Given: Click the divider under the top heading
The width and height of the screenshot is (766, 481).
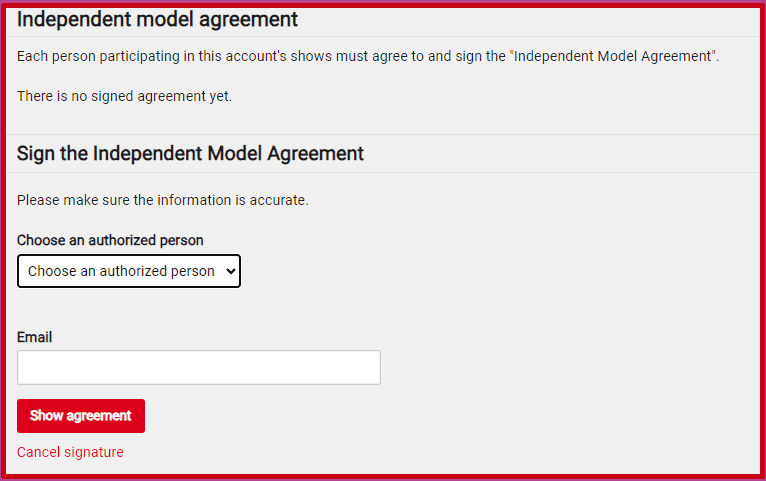Looking at the screenshot, I should (x=383, y=37).
